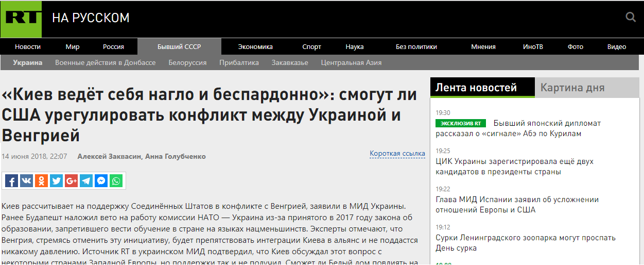This screenshot has width=644, height=265.
Task: Open the Россия section
Action: click(x=113, y=46)
